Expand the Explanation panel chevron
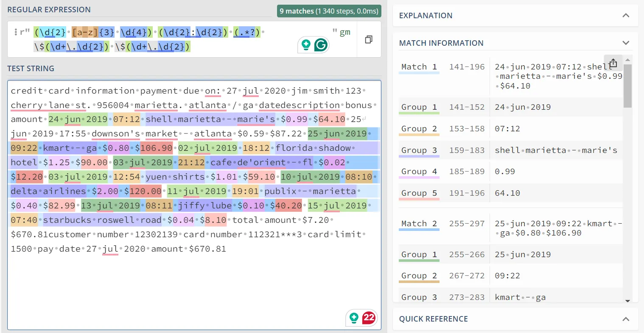The height and width of the screenshot is (333, 644). tap(626, 16)
